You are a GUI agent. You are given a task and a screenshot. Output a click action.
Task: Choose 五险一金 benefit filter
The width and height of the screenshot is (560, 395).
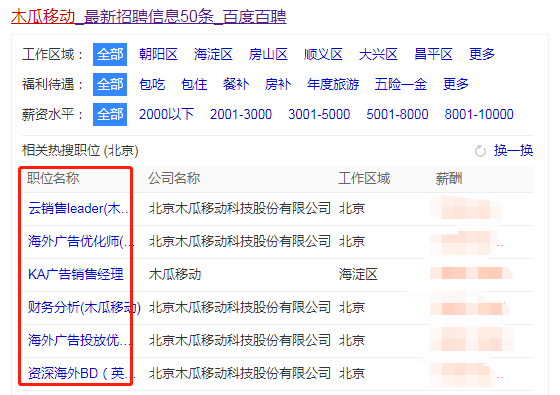[x=401, y=84]
